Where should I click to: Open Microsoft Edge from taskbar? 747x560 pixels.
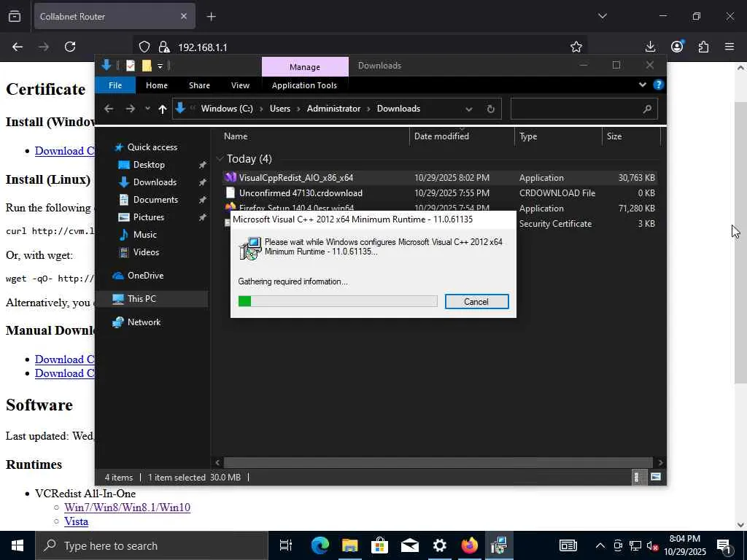[x=320, y=545]
